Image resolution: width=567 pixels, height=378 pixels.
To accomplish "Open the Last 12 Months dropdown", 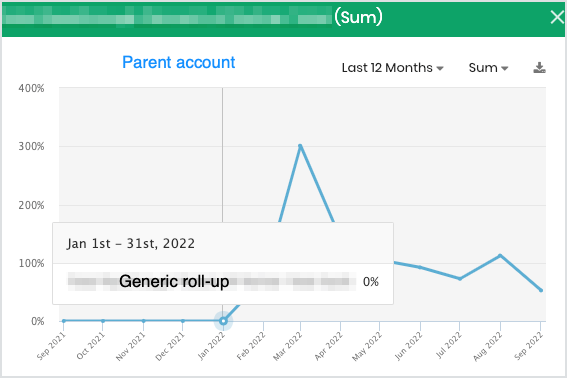I will [393, 68].
